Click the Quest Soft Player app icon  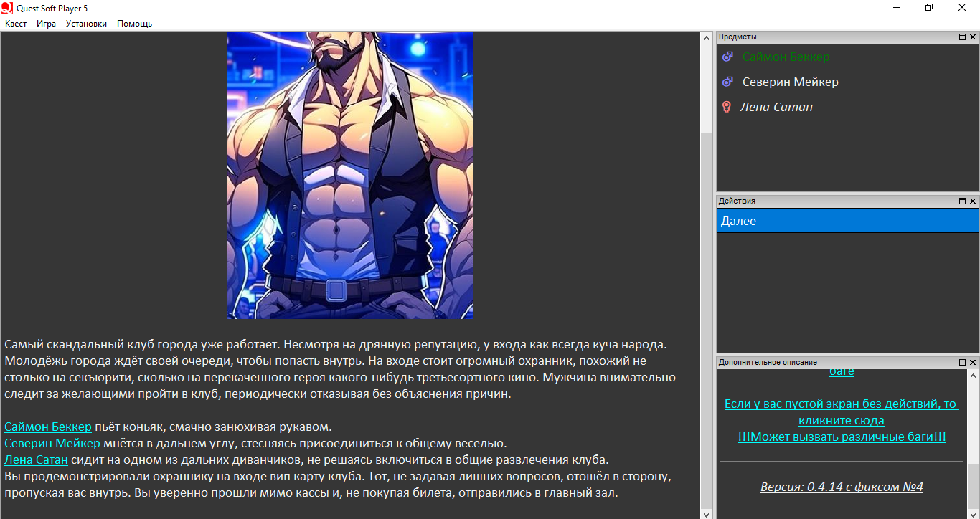tap(7, 7)
